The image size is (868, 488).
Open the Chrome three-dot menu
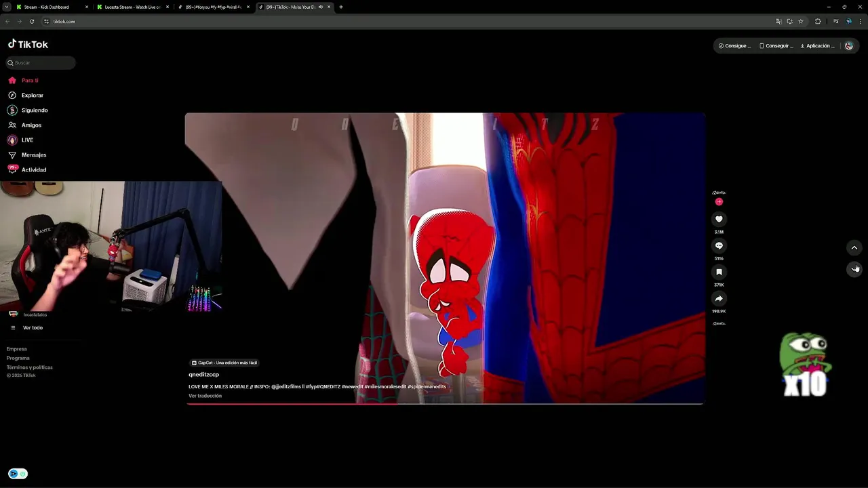click(860, 22)
